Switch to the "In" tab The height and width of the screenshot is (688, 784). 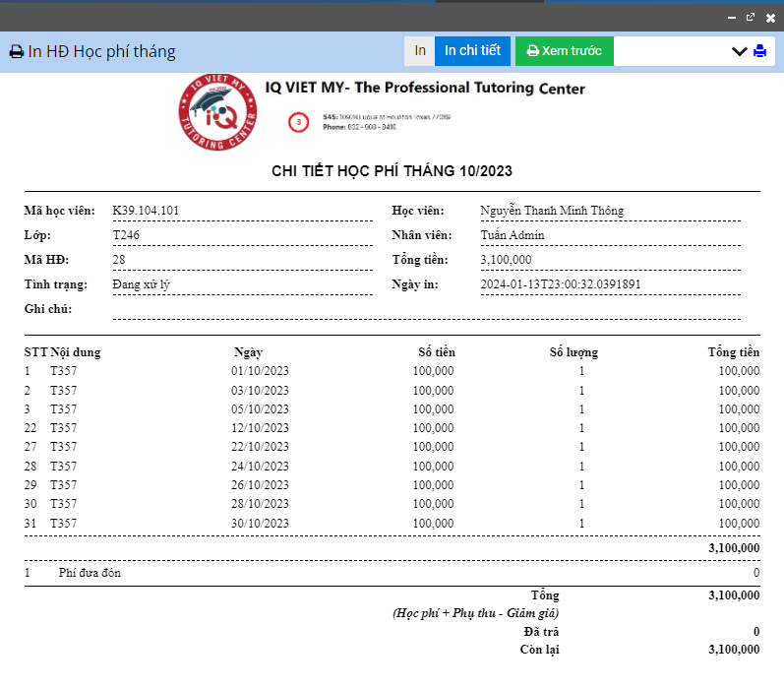pos(419,51)
